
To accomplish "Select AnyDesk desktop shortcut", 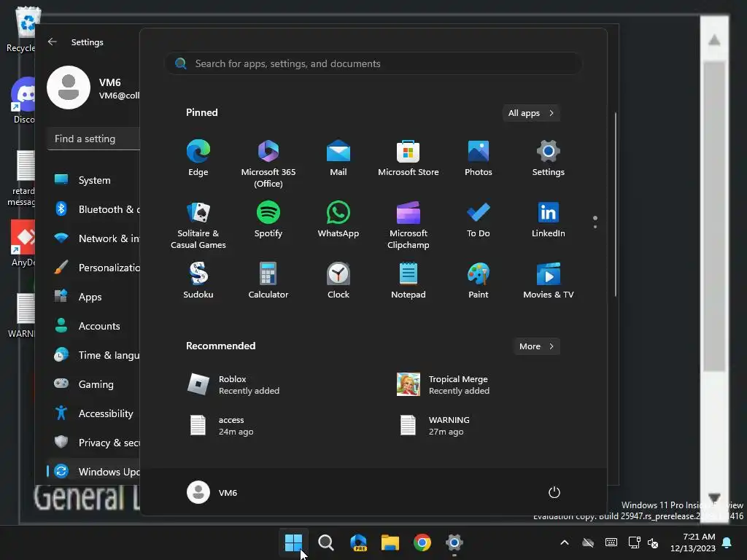I will point(23,243).
